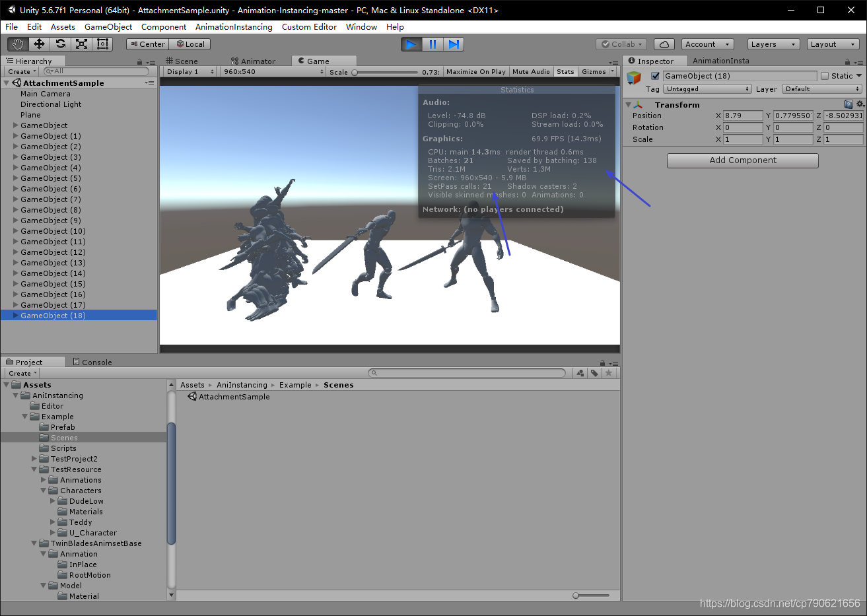Open the Display 1 dropdown
The width and height of the screenshot is (867, 616).
188,71
